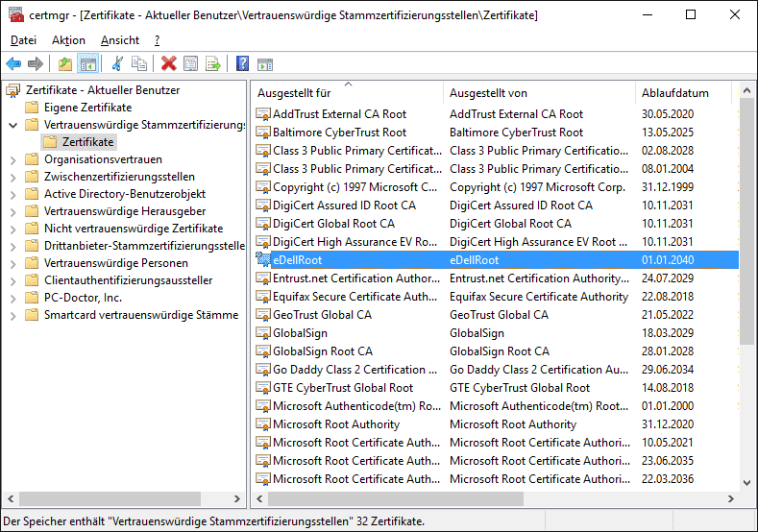Click the AddTrust External CA Root certificate icon
The image size is (758, 532).
262,114
